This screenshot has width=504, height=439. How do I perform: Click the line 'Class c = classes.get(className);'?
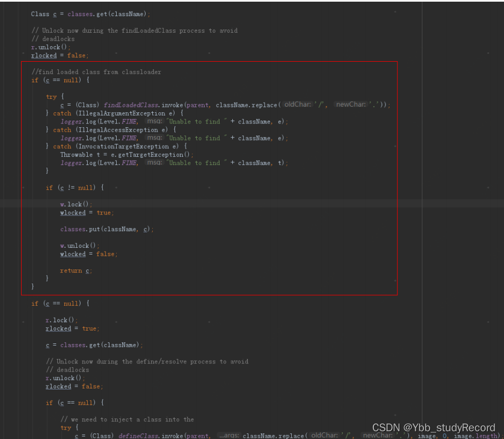tap(91, 14)
